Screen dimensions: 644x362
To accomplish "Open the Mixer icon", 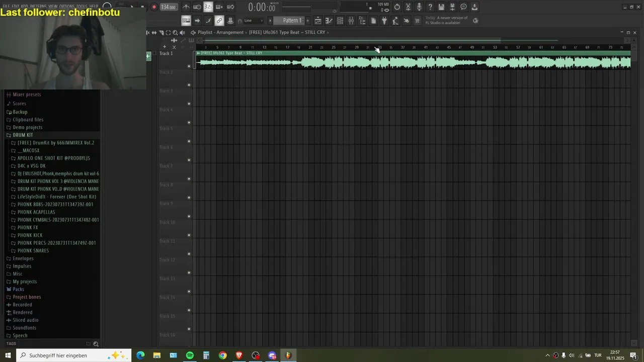I will [x=351, y=21].
